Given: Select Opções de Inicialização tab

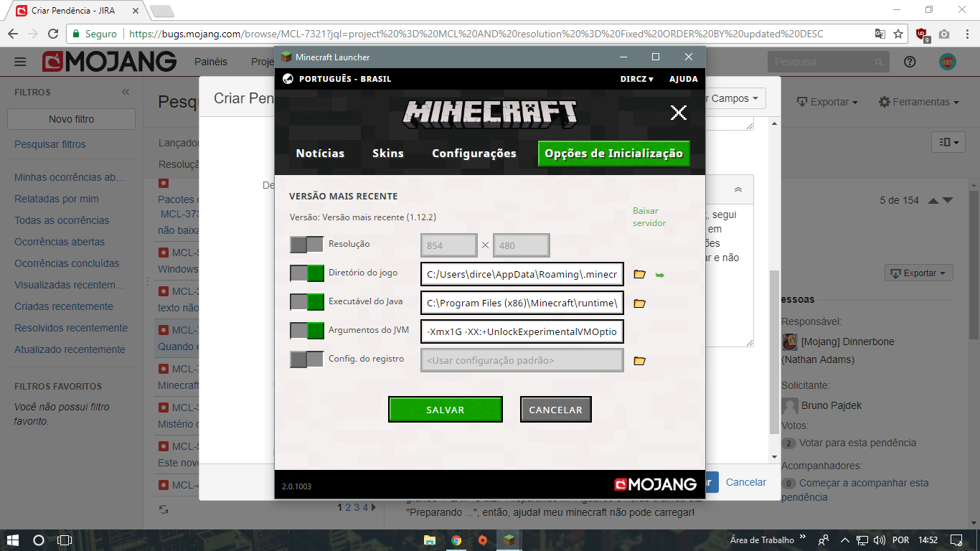Looking at the screenshot, I should tap(614, 154).
